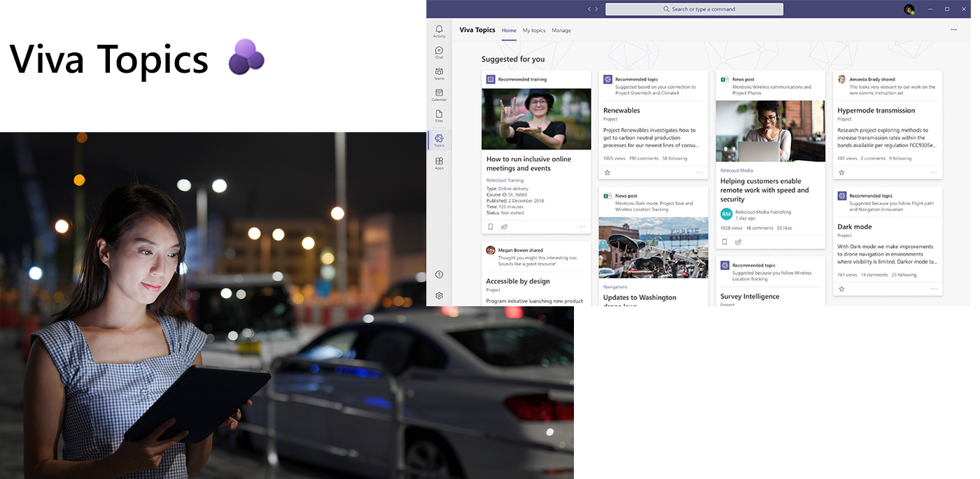Open the Renewables topic title
This screenshot has height=479, width=980.
[622, 110]
